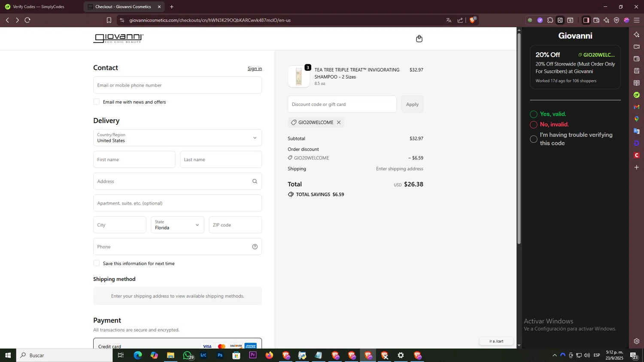Check Email me with news and offers
The height and width of the screenshot is (362, 644).
pyautogui.click(x=97, y=102)
